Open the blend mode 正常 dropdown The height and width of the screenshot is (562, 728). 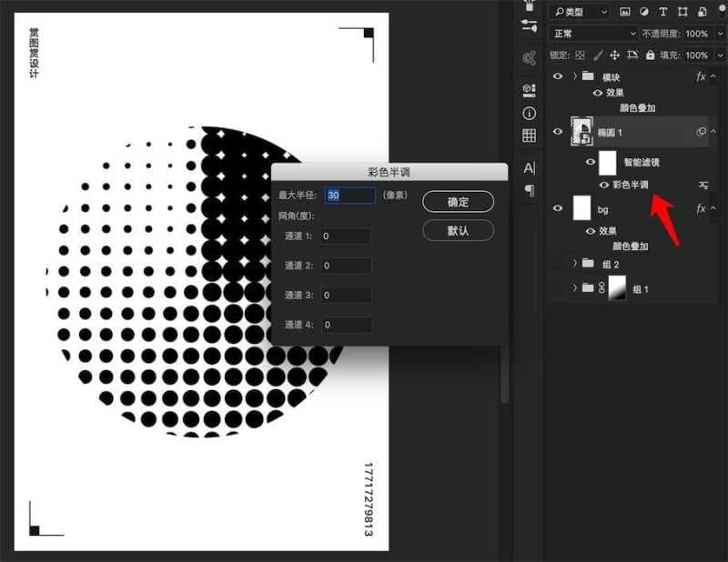pos(593,34)
